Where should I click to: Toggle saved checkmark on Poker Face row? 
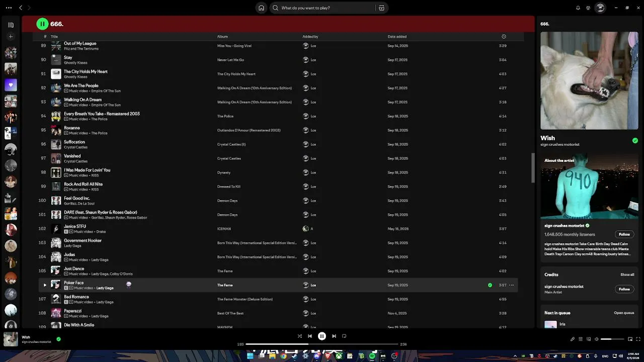tap(490, 285)
